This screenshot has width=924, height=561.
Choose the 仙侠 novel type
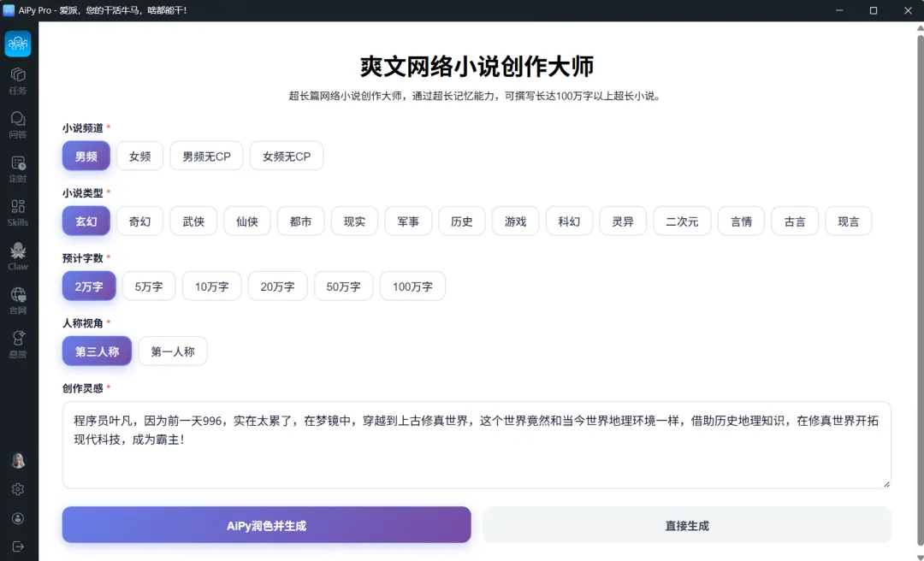tap(247, 221)
